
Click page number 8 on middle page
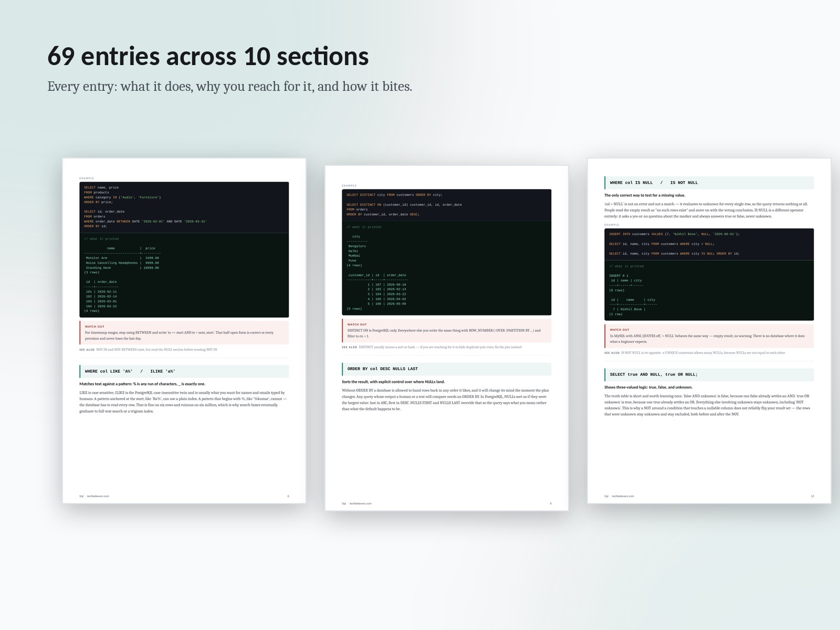(550, 503)
